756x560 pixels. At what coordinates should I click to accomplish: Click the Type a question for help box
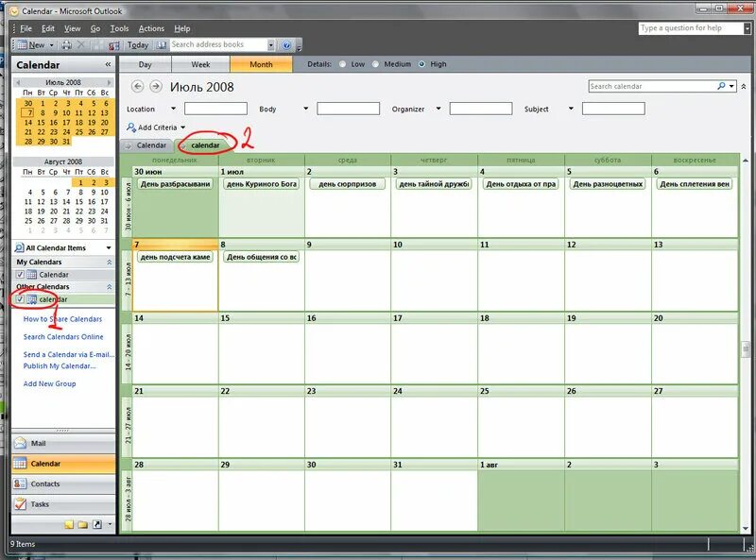click(x=691, y=28)
